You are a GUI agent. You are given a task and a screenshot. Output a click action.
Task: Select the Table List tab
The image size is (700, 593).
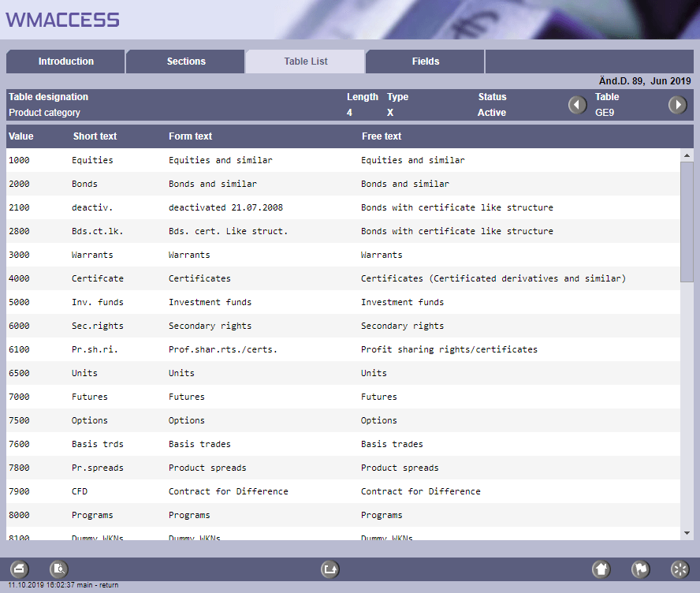click(306, 62)
